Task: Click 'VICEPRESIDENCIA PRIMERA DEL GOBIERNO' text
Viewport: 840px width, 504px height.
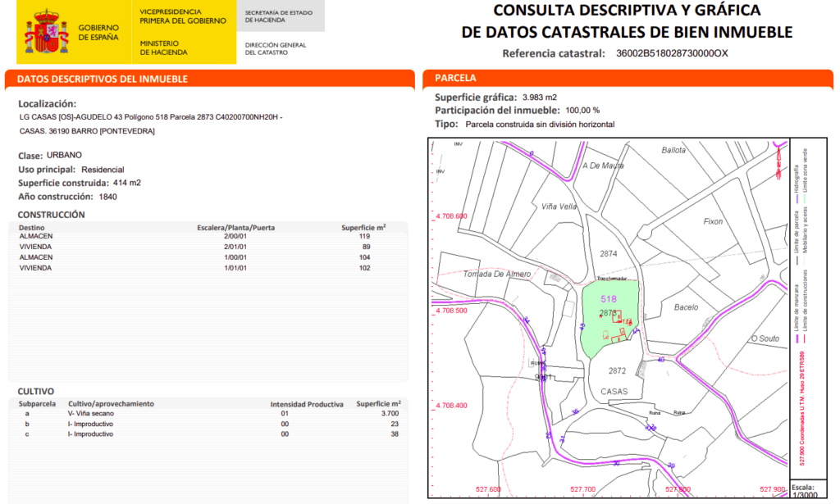Action: point(183,16)
